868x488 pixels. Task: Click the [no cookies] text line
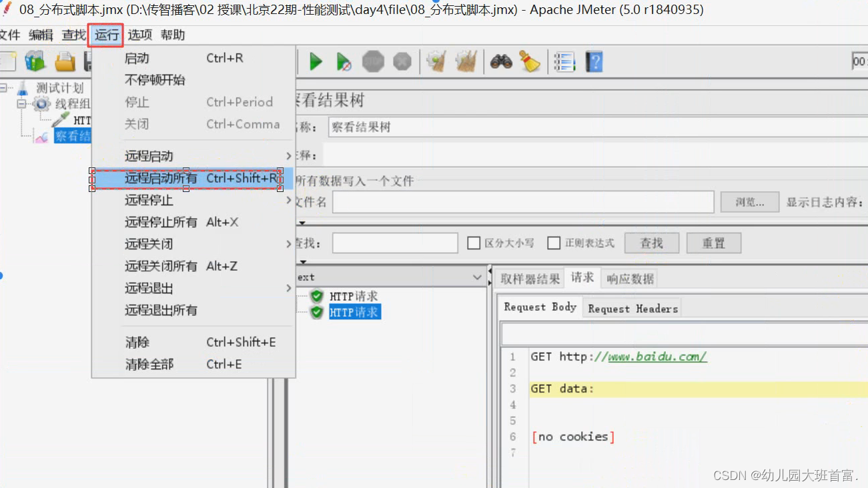coord(573,437)
